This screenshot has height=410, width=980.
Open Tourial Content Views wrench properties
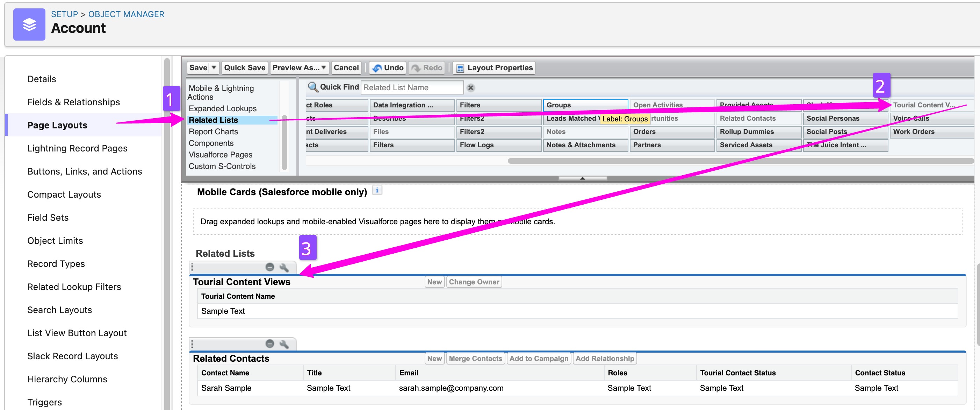[x=284, y=267]
